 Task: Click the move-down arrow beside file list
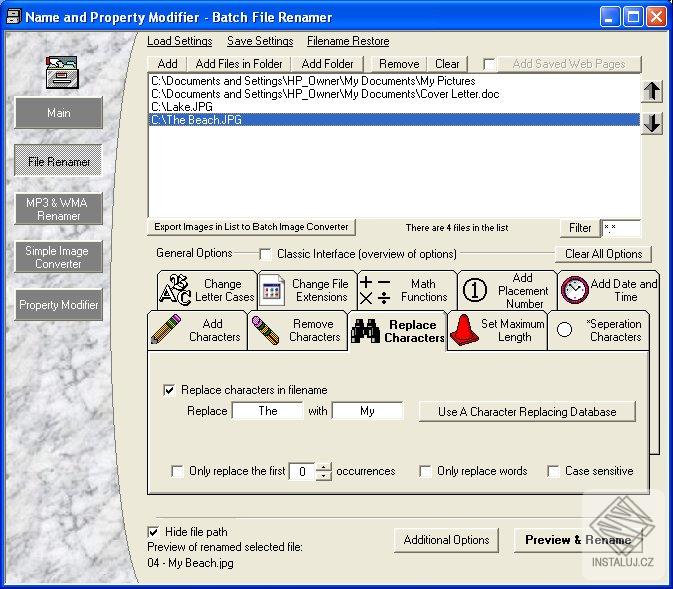pos(652,123)
